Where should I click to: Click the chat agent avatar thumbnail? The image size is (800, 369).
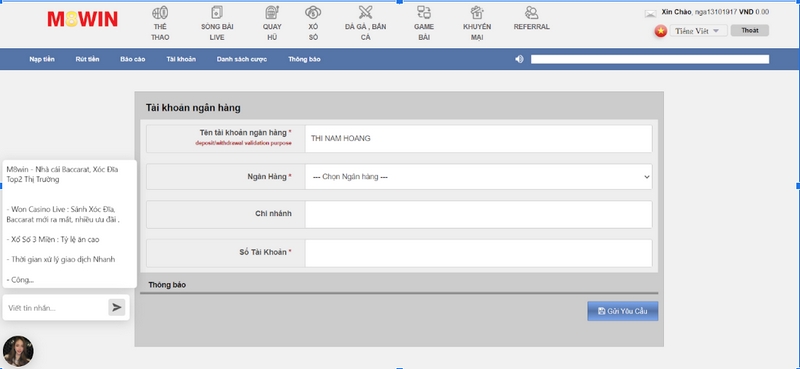pyautogui.click(x=18, y=351)
